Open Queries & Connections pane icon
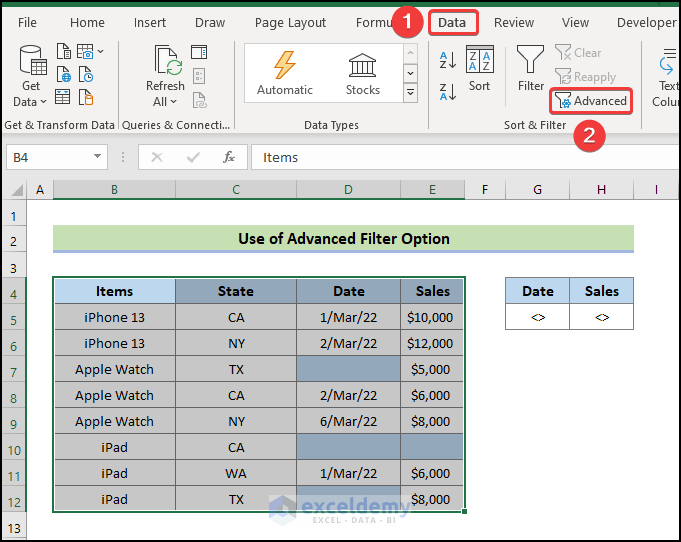The width and height of the screenshot is (681, 542). (199, 52)
